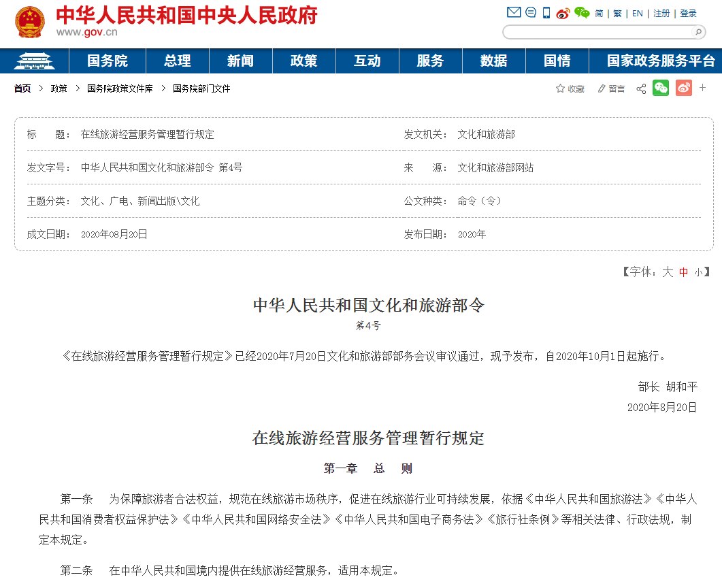This screenshot has width=722, height=588.
Task: Click the WeChat icon in the top bar
Action: [582, 12]
